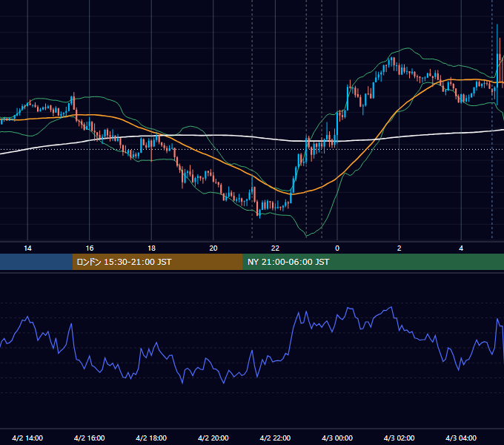This screenshot has height=445, width=504.
Task: Click the 4/2 16:00 time label
Action: [90, 438]
